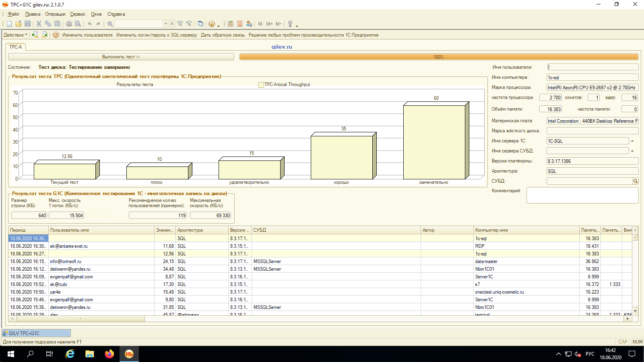Click Изменить пользователя command
The height and width of the screenshot is (362, 644).
[87, 35]
